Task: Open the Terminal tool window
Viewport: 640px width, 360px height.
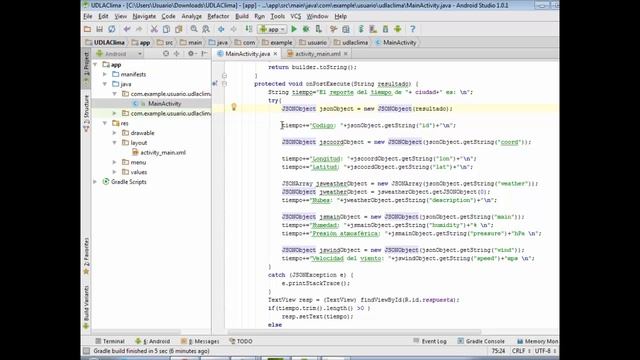Action: coord(110,341)
